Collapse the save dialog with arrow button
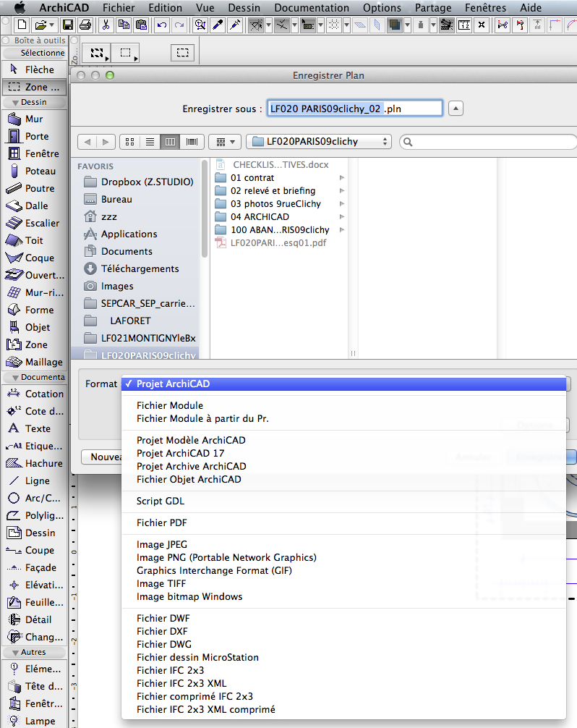Image resolution: width=577 pixels, height=728 pixels. pyautogui.click(x=456, y=109)
